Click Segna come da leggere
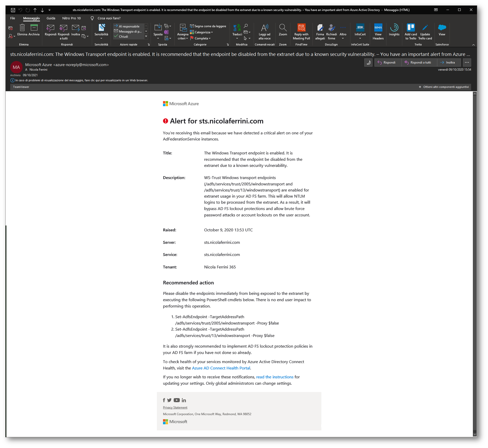Image resolution: width=488 pixels, height=448 pixels. pos(208,26)
